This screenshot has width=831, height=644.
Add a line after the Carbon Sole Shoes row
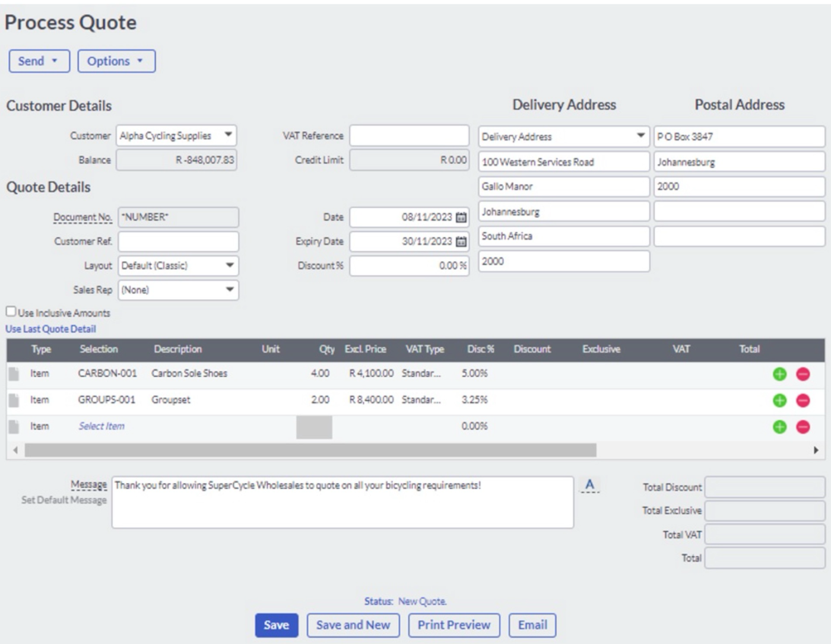[x=780, y=374]
